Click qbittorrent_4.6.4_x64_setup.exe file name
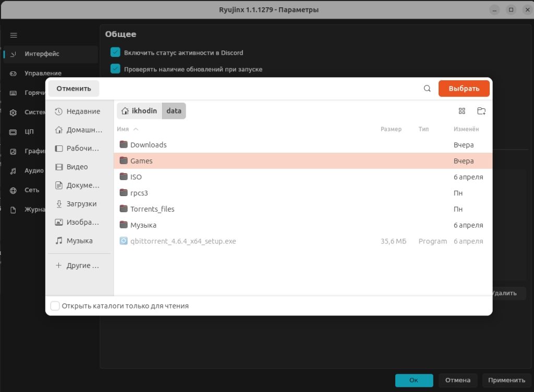The image size is (534, 392). click(x=183, y=241)
